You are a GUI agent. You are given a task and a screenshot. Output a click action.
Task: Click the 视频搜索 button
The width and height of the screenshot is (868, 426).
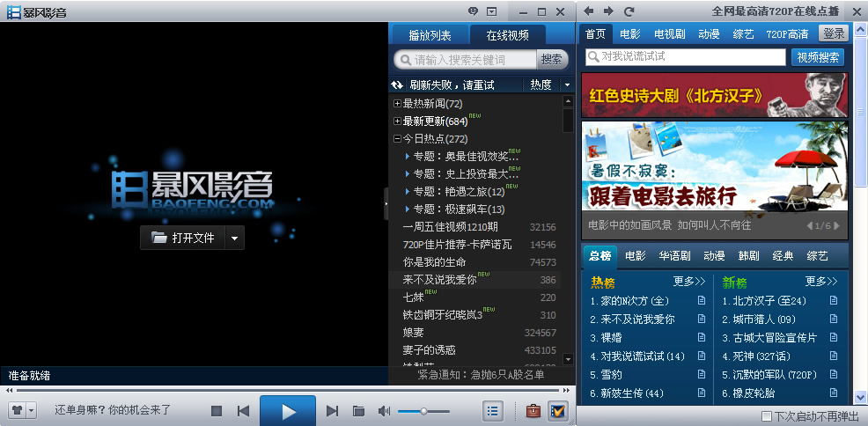tap(818, 57)
